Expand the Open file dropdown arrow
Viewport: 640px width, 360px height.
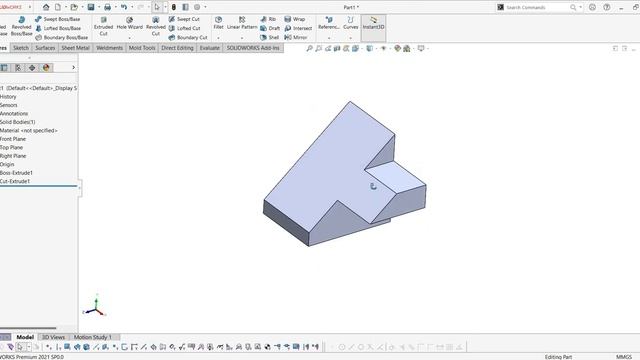[x=82, y=7]
